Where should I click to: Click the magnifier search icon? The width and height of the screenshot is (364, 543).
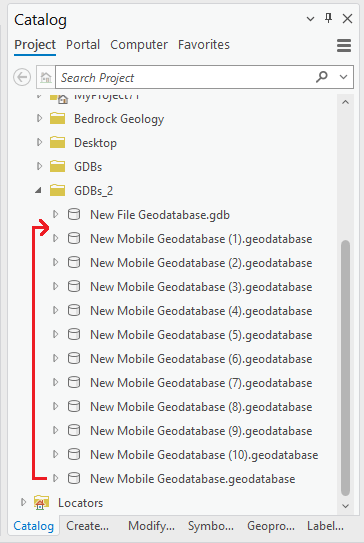(322, 77)
